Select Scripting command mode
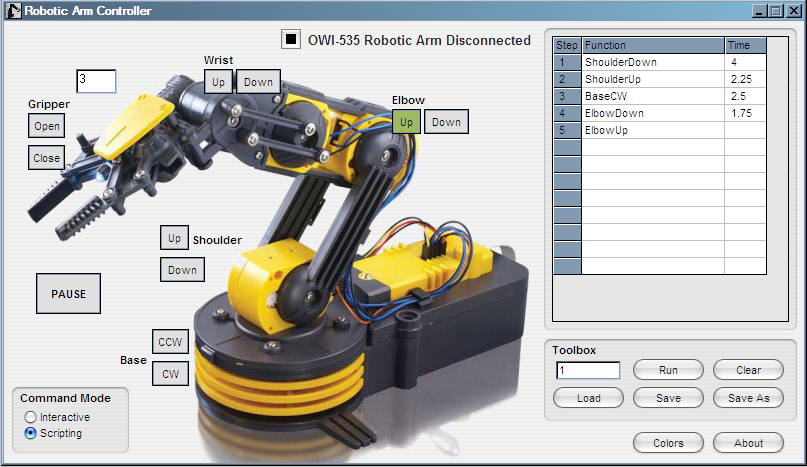 pyautogui.click(x=31, y=433)
